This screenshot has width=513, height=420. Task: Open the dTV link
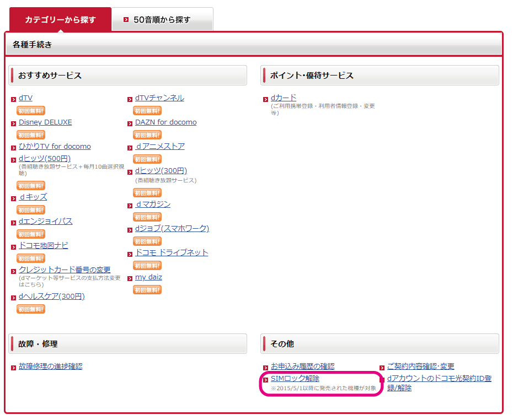pos(25,98)
